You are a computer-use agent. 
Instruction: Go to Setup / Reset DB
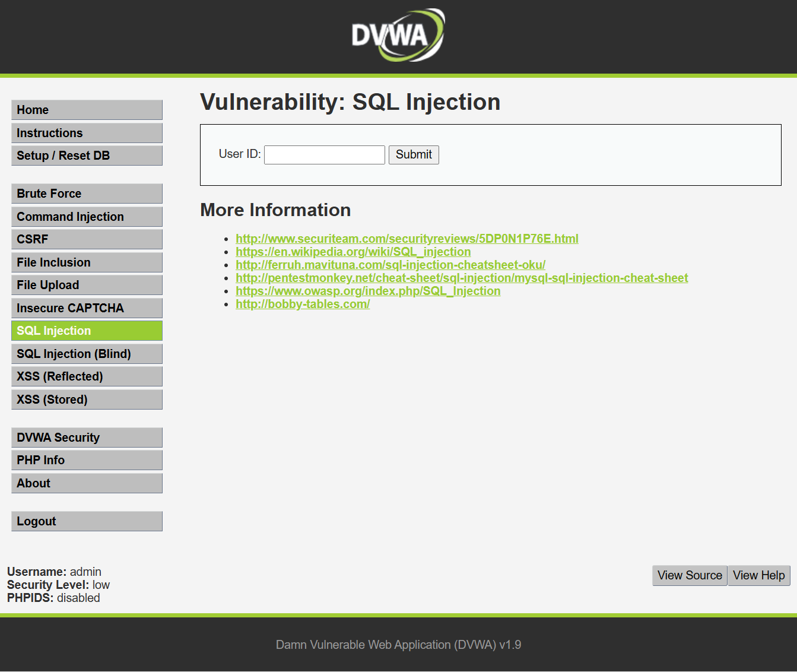87,155
